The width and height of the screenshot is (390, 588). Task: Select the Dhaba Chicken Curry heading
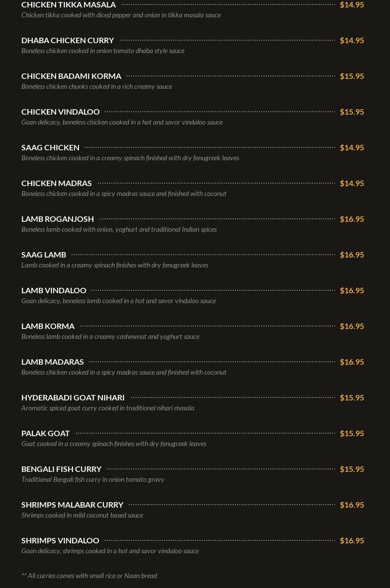(68, 40)
